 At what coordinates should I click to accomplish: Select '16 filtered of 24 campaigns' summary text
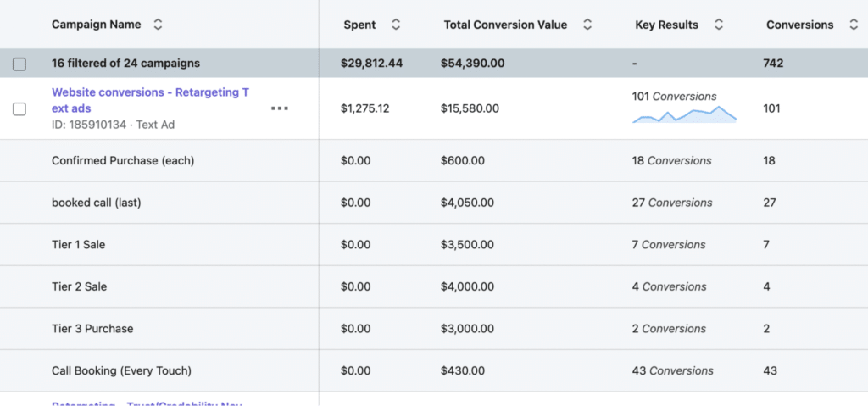pyautogui.click(x=125, y=63)
